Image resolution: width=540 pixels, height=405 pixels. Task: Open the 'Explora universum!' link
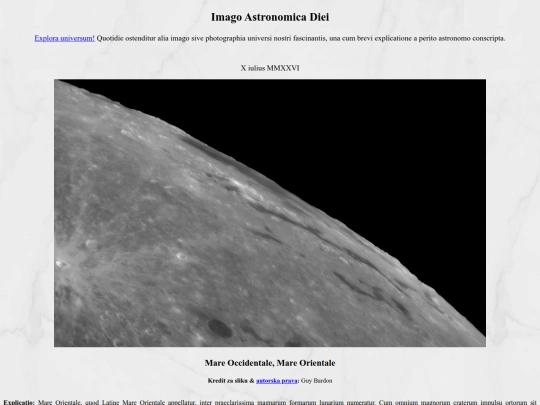pyautogui.click(x=64, y=38)
